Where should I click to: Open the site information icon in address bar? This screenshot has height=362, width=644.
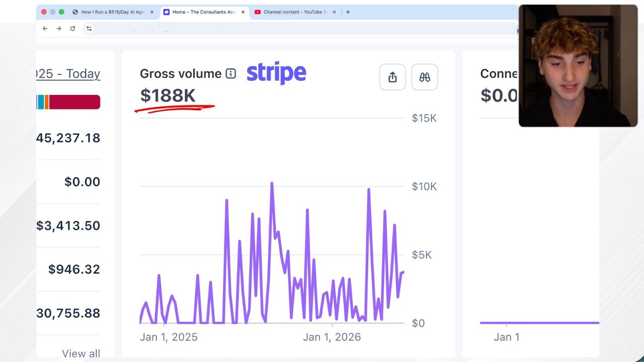coord(89,29)
